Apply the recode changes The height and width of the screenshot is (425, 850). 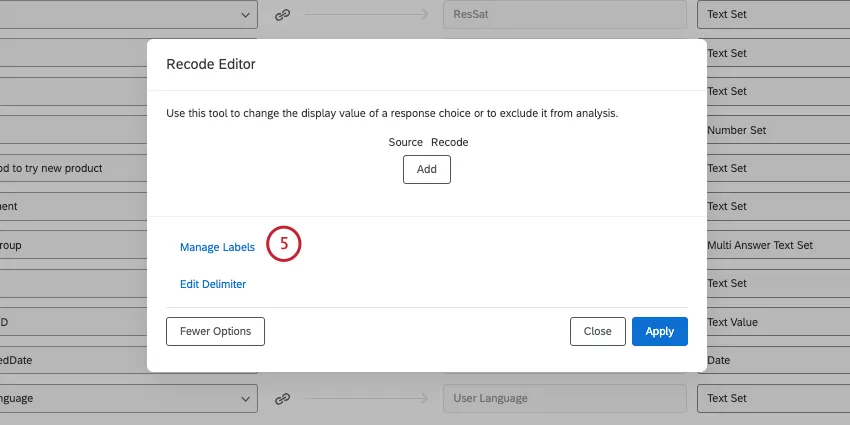pyautogui.click(x=659, y=331)
